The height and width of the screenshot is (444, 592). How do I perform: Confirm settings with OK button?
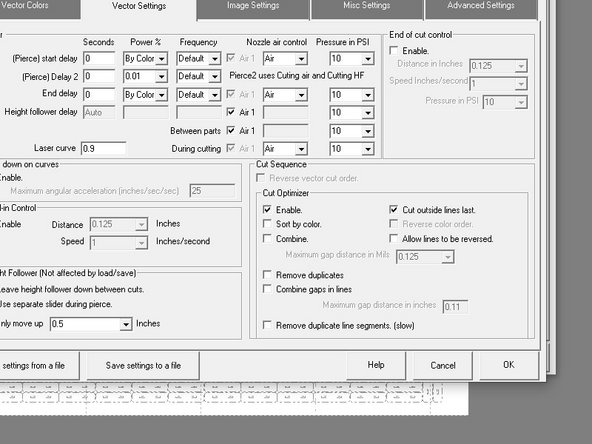(x=509, y=365)
